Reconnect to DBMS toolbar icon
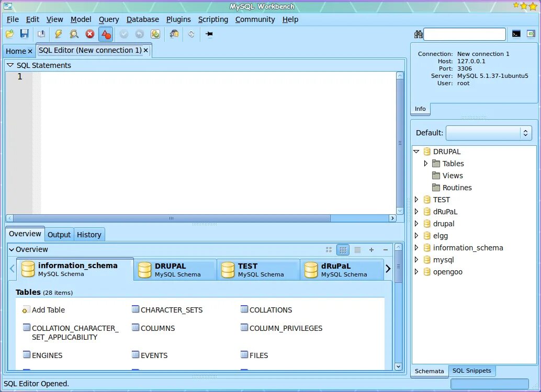The image size is (541, 392). coord(174,34)
